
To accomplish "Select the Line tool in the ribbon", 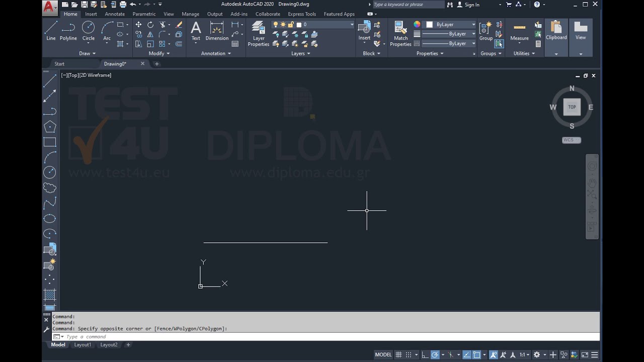I will click(51, 31).
